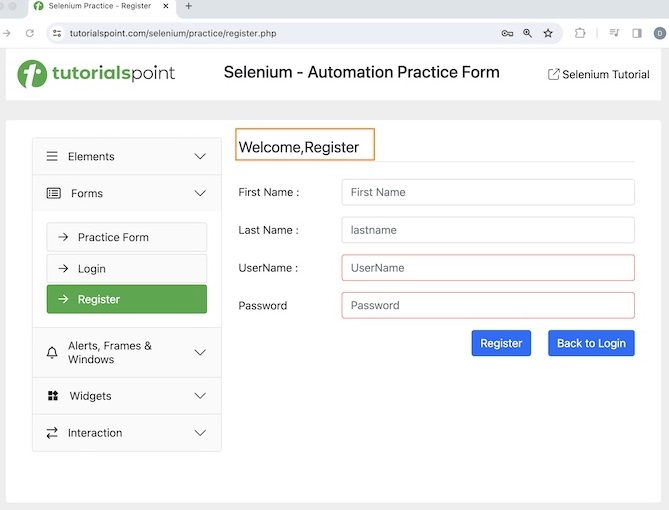View site information icon in address bar
The height and width of the screenshot is (510, 669).
pyautogui.click(x=57, y=33)
